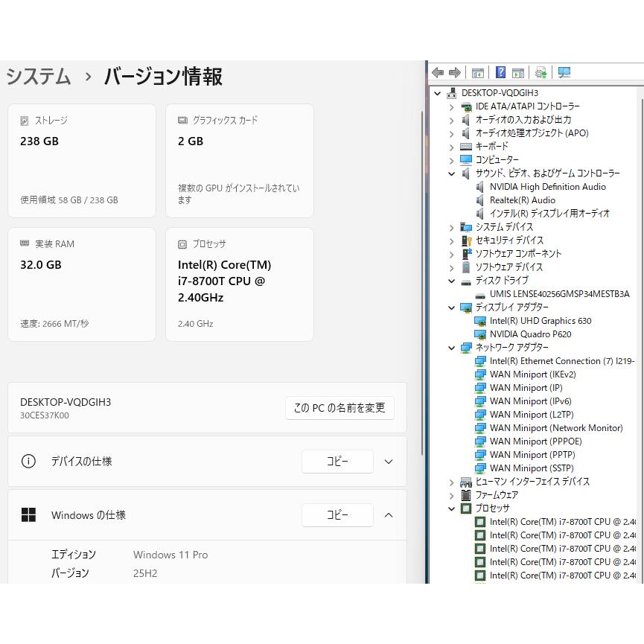This screenshot has width=644, height=644.
Task: Click the toolbar icon right of the Help icon
Action: click(518, 73)
